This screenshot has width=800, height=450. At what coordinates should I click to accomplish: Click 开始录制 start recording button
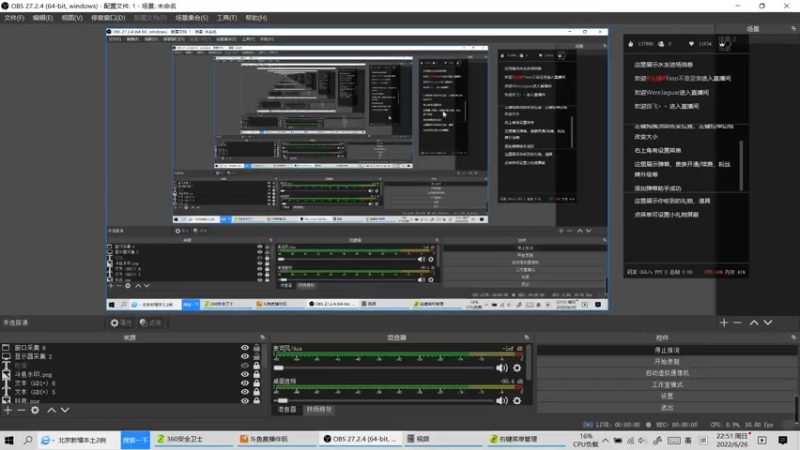pyautogui.click(x=667, y=362)
